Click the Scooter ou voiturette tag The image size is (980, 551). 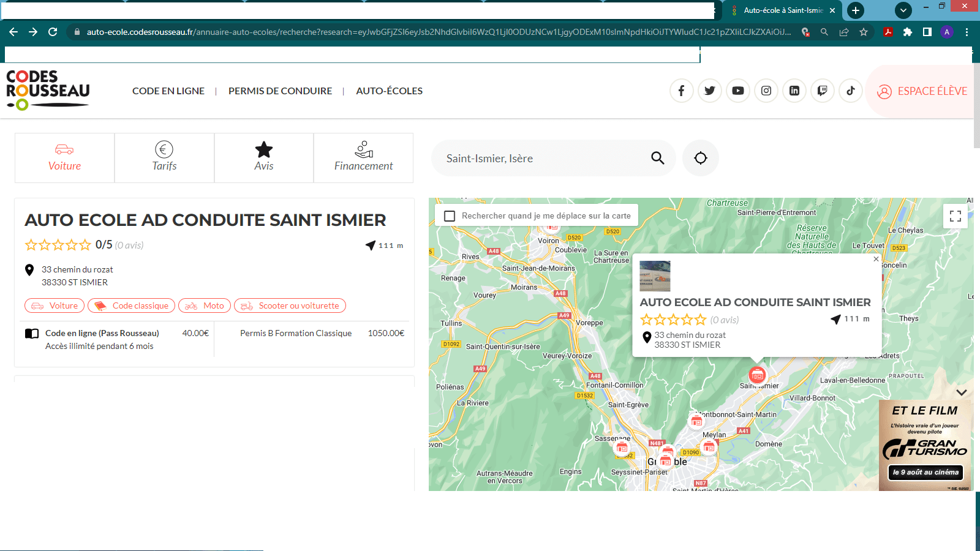290,305
